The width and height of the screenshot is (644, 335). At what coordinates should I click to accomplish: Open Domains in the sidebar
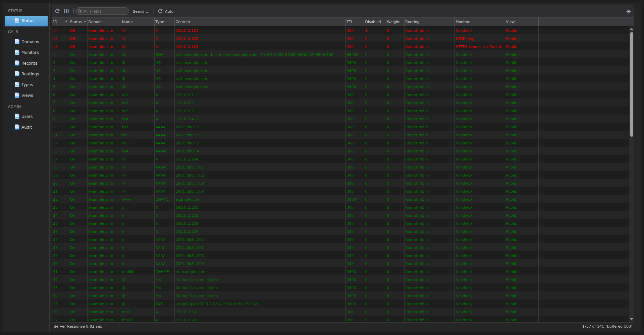point(26,42)
